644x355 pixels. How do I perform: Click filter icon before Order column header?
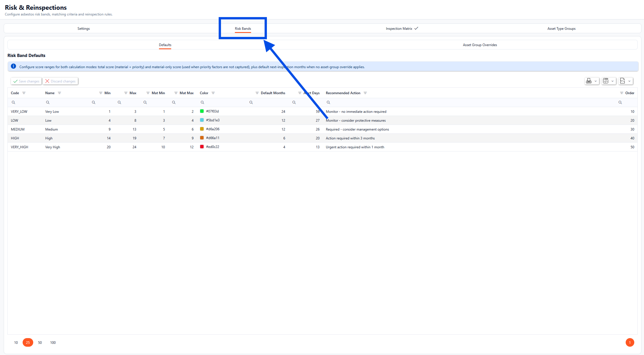[x=621, y=93]
